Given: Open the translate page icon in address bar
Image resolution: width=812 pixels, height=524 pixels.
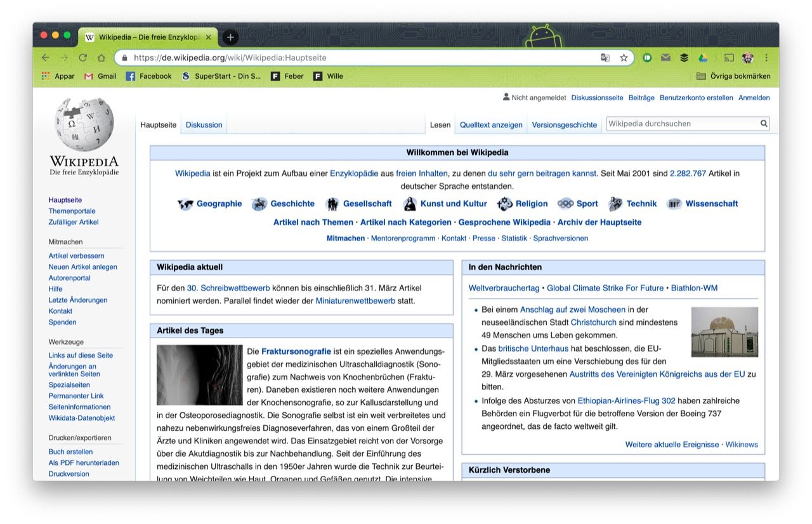Looking at the screenshot, I should point(605,58).
